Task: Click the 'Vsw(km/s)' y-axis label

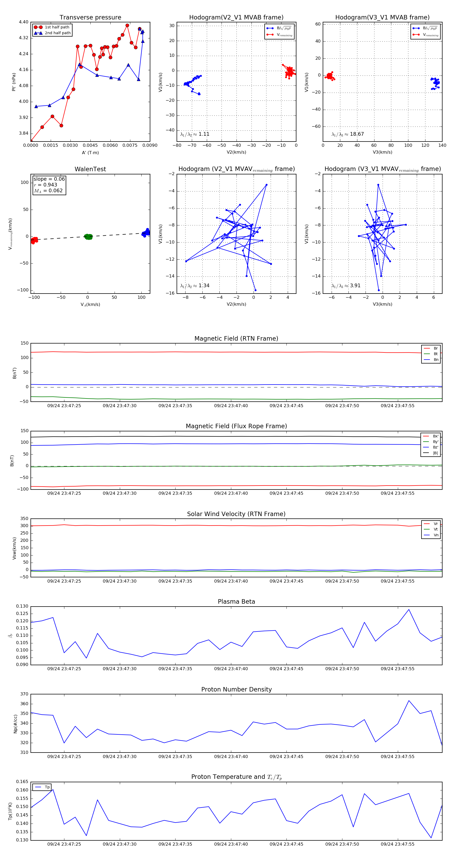Action: pyautogui.click(x=14, y=548)
